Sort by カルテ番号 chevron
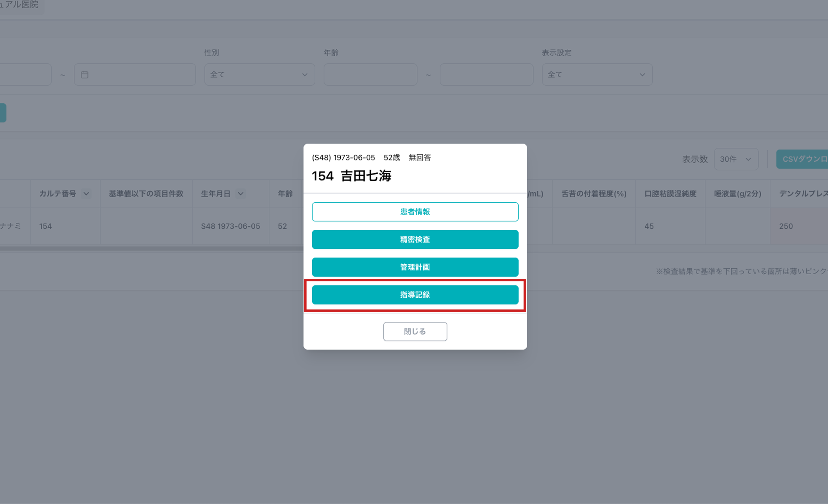Screen dimensions: 828x504 [x=86, y=194]
